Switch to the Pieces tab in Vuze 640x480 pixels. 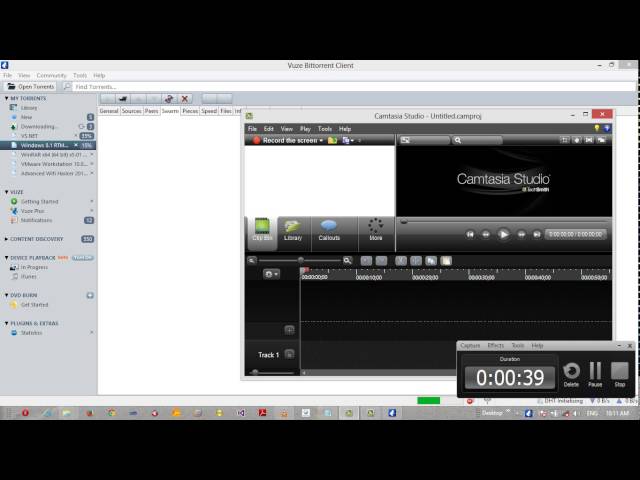[x=190, y=111]
